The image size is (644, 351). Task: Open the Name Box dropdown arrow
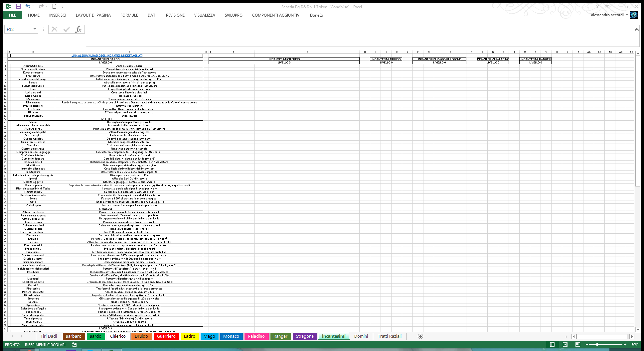[35, 29]
